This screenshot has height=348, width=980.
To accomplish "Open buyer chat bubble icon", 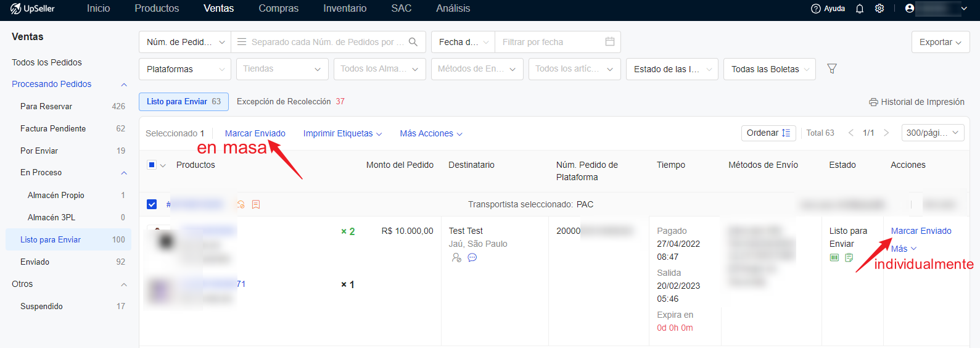I will 472,258.
